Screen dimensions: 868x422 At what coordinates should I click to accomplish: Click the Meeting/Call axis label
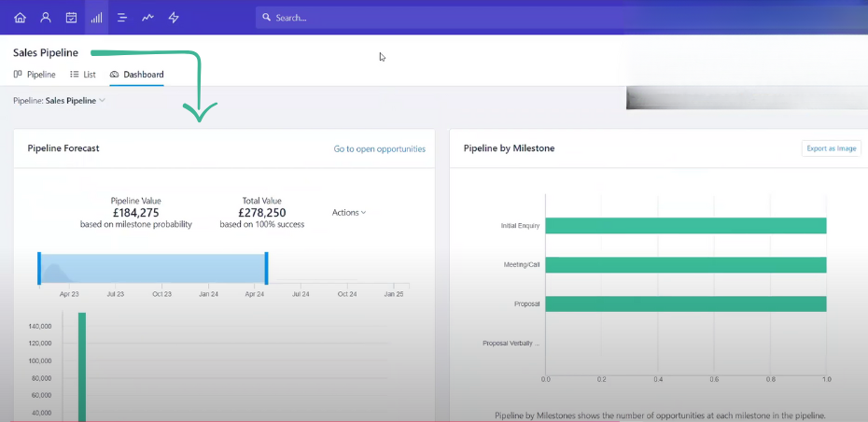point(522,265)
